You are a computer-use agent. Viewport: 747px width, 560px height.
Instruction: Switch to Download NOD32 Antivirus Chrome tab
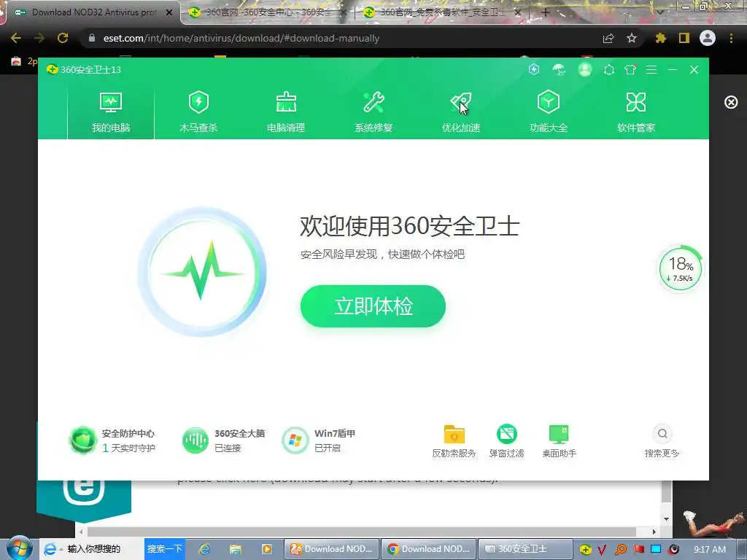(x=93, y=12)
